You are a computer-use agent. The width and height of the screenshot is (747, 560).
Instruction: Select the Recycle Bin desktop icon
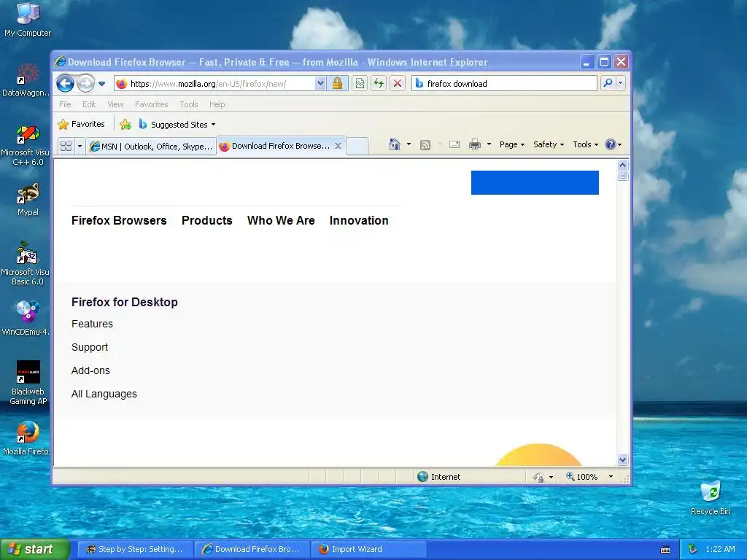click(x=711, y=498)
